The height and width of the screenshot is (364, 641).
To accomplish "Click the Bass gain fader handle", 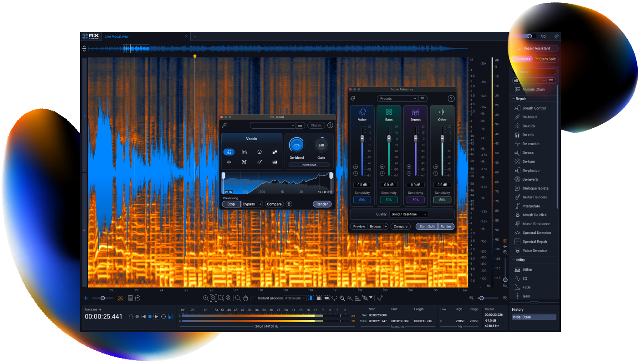I will point(389,138).
